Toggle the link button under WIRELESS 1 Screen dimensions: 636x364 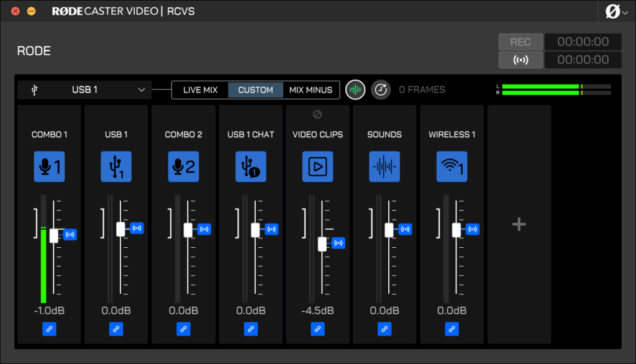pyautogui.click(x=452, y=329)
